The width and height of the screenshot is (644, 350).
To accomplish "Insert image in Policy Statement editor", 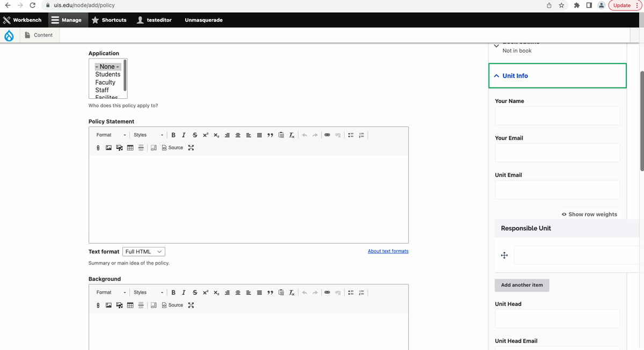I will 108,148.
